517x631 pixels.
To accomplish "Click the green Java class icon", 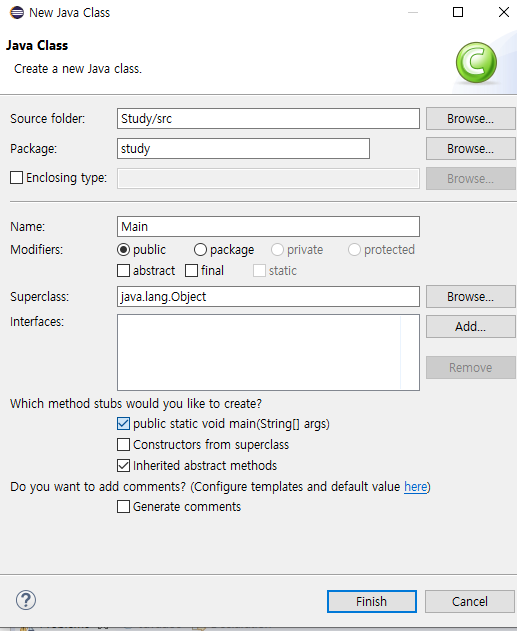I will click(x=476, y=63).
